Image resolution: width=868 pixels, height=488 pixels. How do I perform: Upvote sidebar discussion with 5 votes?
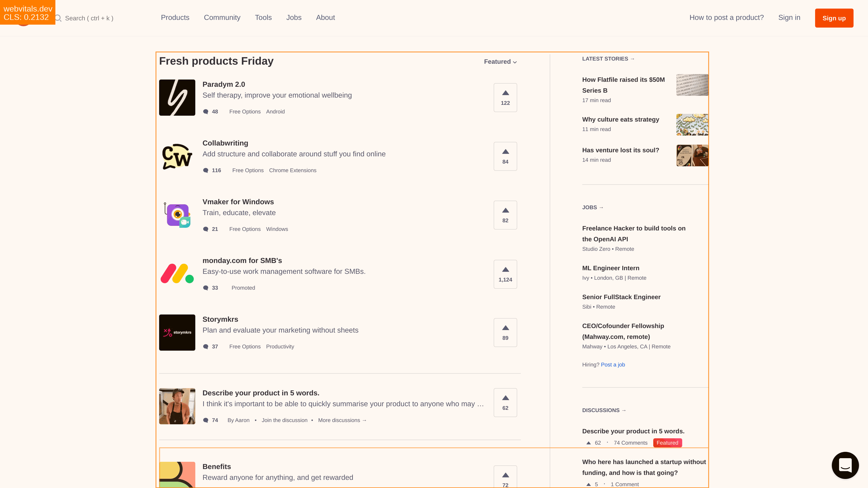click(588, 484)
